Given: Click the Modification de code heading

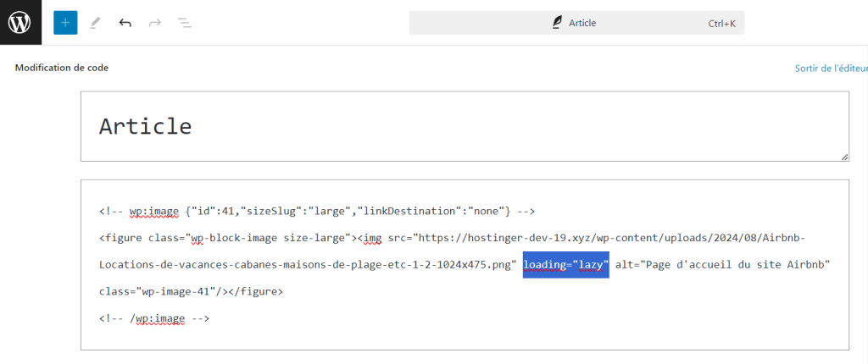Looking at the screenshot, I should pyautogui.click(x=62, y=68).
